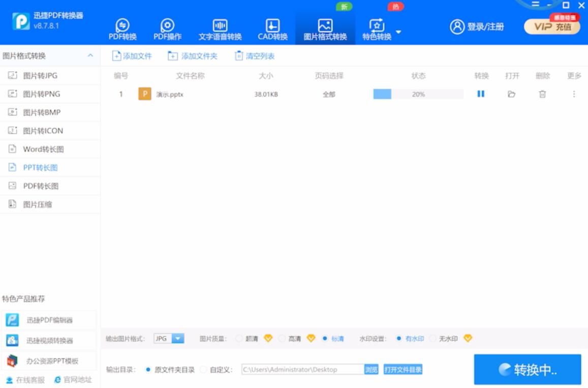The width and height of the screenshot is (588, 388).
Task: Select the 图片格式转换 tab
Action: [325, 29]
